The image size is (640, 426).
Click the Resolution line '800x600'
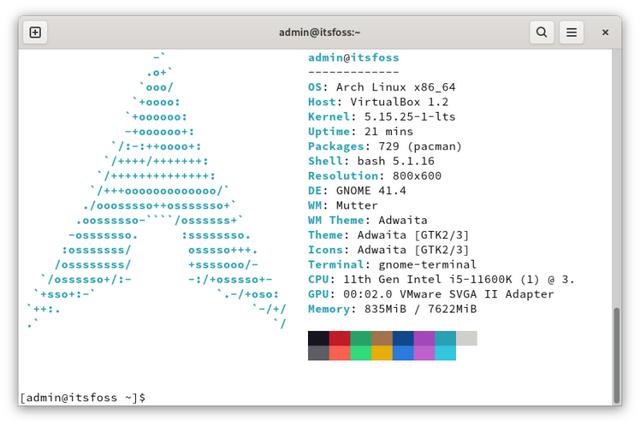click(375, 176)
